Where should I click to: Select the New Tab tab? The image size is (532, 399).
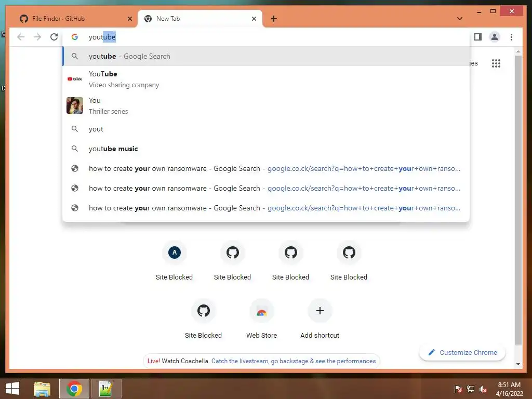200,19
